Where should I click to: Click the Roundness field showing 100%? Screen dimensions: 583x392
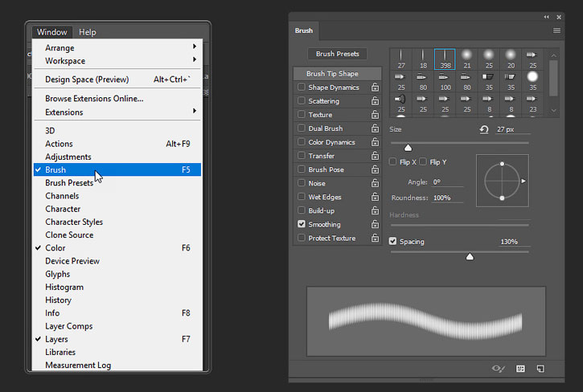pyautogui.click(x=448, y=198)
